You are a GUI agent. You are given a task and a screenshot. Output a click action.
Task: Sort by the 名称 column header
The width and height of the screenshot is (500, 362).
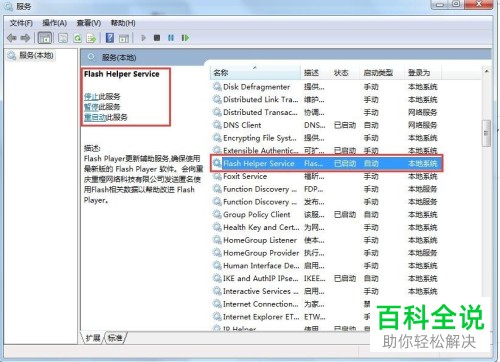(255, 73)
